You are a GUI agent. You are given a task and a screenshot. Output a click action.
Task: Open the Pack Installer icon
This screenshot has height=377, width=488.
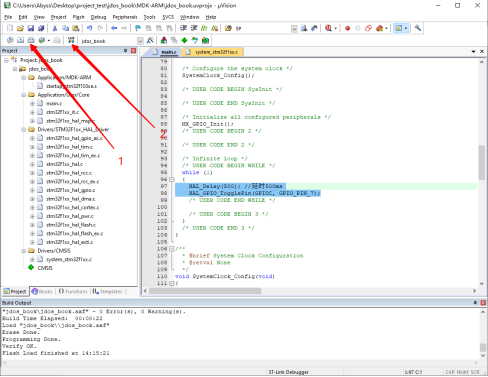[205, 40]
